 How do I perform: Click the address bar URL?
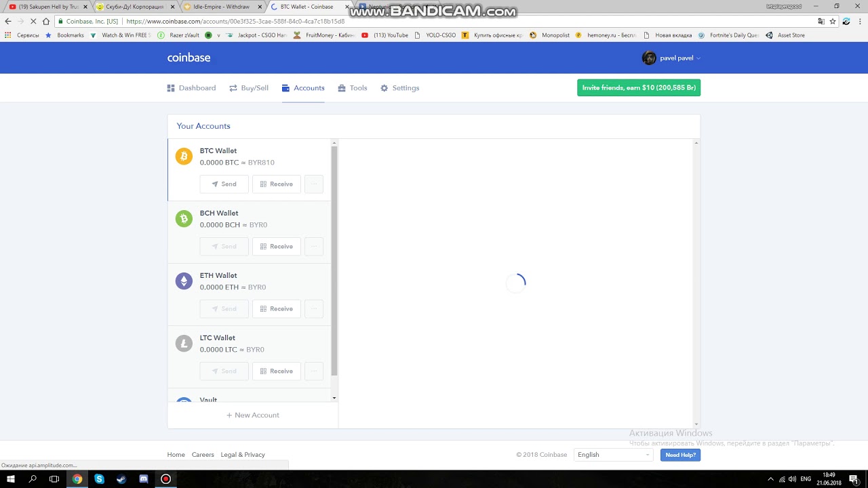235,21
